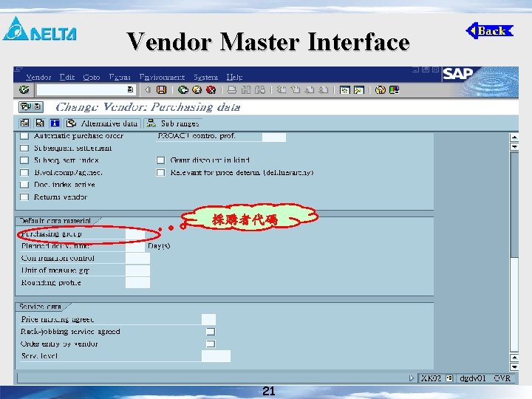Open the Goto menu
532x399 pixels.
click(x=92, y=77)
